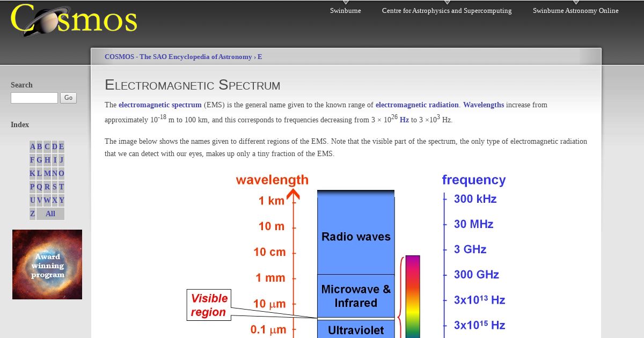Show All index entries
Viewport: 644px width, 338px height.
click(x=50, y=214)
